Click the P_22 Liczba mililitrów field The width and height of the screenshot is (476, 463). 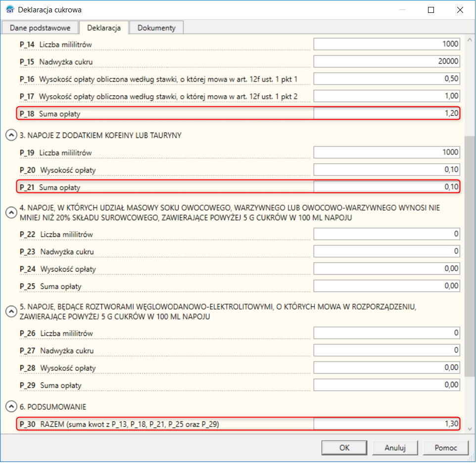tap(387, 234)
